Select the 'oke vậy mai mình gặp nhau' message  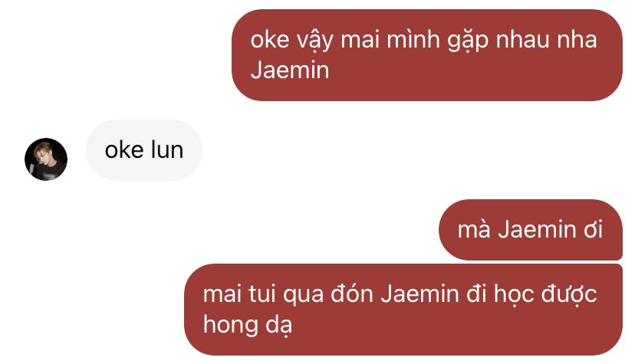click(427, 55)
